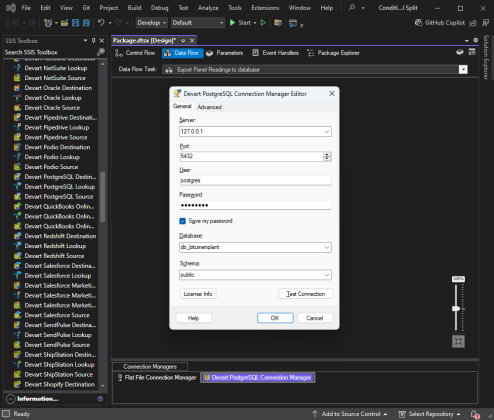494x420 pixels.
Task: Toggle the Save my password checkbox
Action: 182,221
